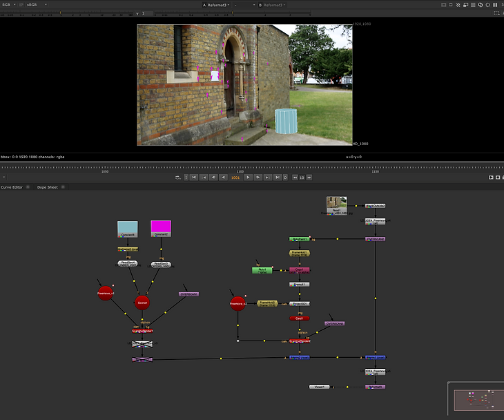
Task: Jump to the last frame
Action: [x=278, y=178]
